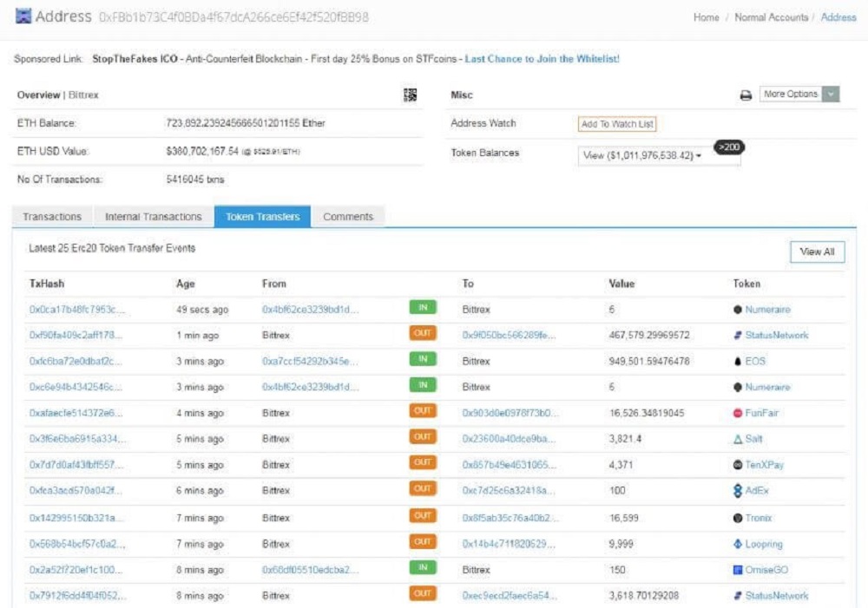This screenshot has width=868, height=608.
Task: Select the Token Transfers tab
Action: tap(262, 216)
